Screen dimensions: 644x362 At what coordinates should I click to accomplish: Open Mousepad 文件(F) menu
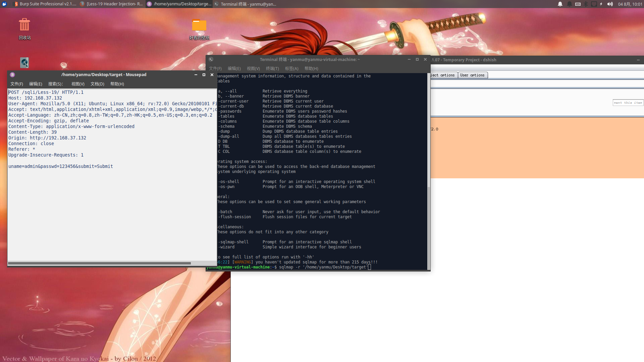16,84
